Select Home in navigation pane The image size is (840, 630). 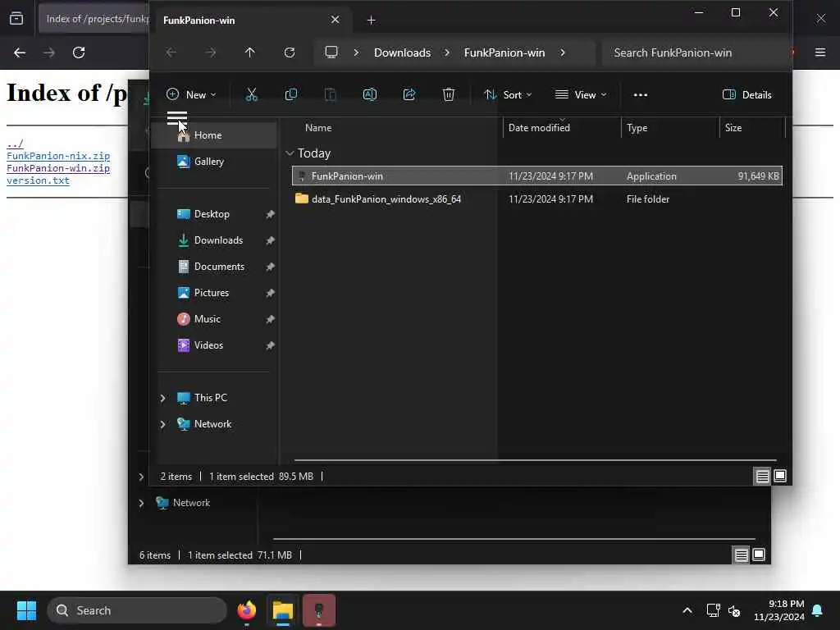coord(214,135)
